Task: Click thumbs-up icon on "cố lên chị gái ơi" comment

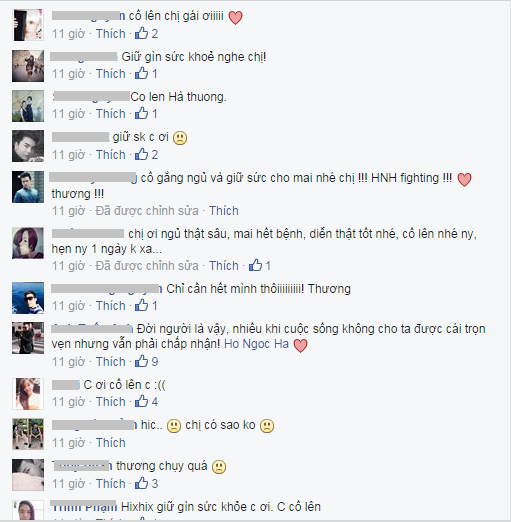Action: point(141,33)
